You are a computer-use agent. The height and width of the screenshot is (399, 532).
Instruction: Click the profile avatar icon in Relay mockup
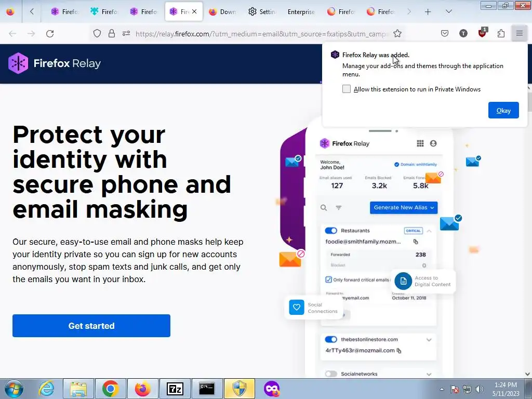coord(433,143)
